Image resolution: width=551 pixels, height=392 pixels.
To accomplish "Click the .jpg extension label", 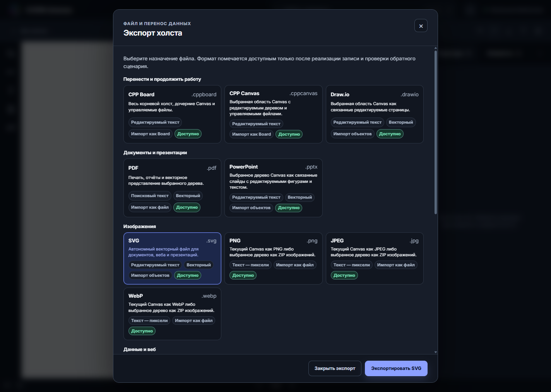I will tap(414, 241).
